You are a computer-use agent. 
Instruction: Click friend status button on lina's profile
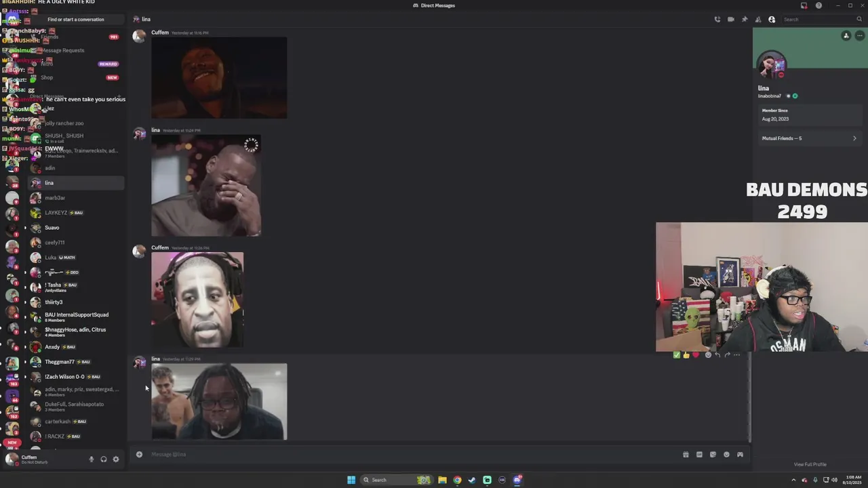click(846, 35)
